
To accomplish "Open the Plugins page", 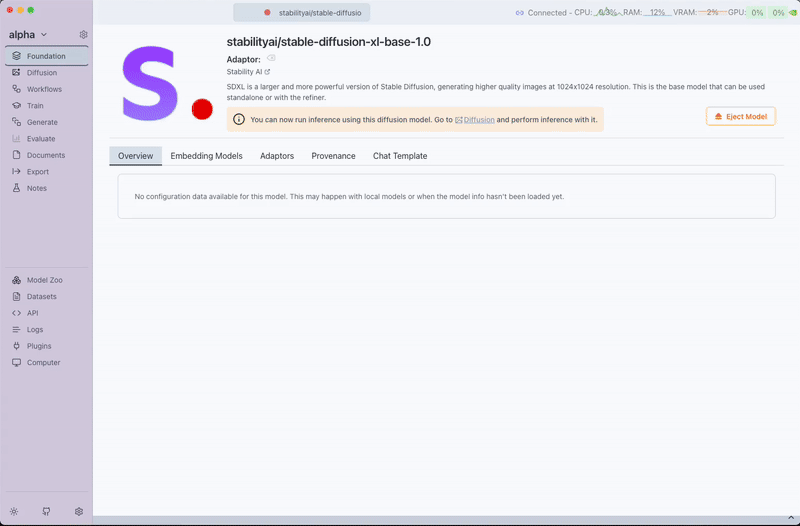I will point(38,346).
